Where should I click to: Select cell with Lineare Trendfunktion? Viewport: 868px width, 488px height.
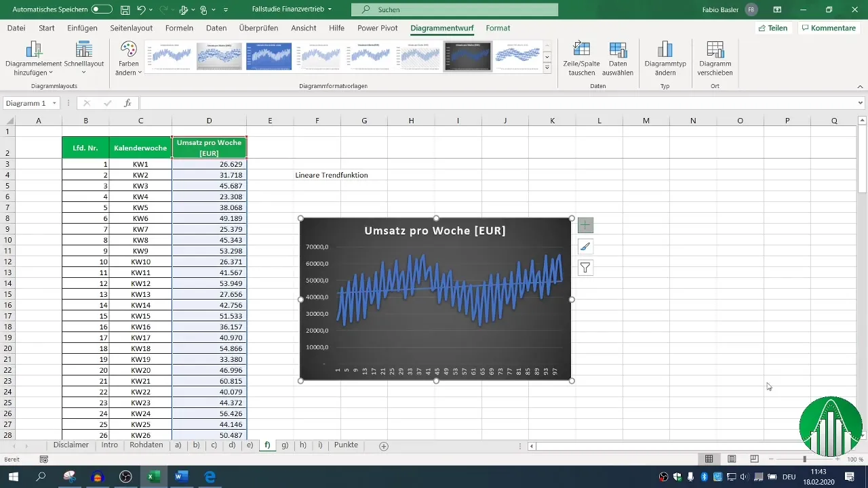(x=331, y=175)
